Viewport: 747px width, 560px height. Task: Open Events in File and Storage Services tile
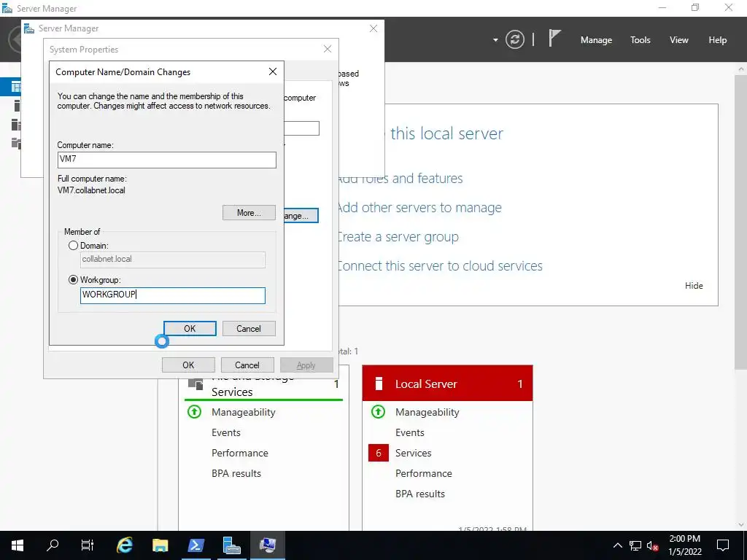[226, 433]
